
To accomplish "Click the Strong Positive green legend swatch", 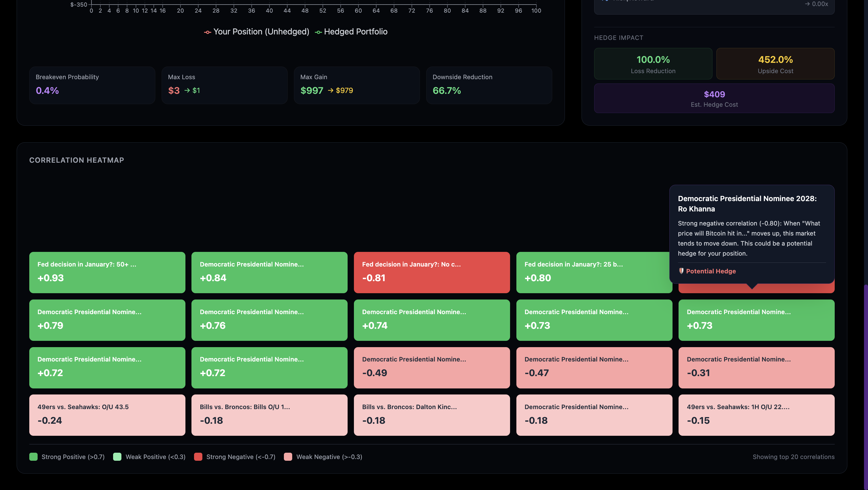I will point(33,457).
